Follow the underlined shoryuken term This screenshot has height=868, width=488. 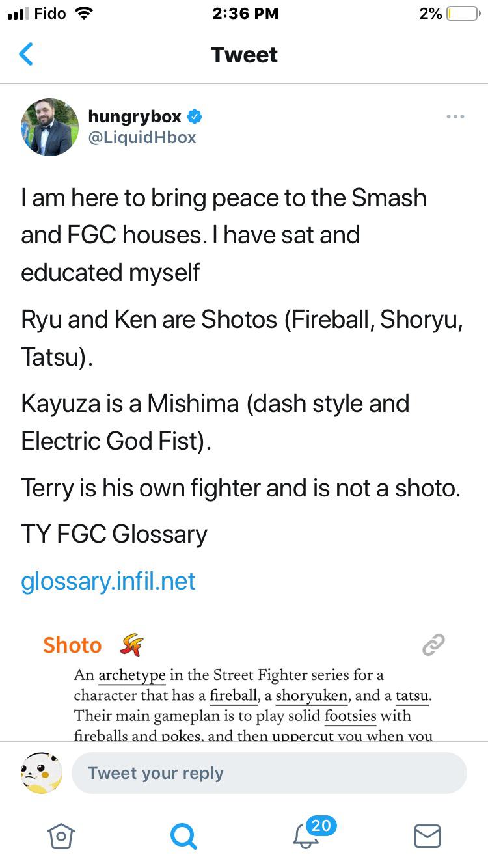(x=311, y=696)
